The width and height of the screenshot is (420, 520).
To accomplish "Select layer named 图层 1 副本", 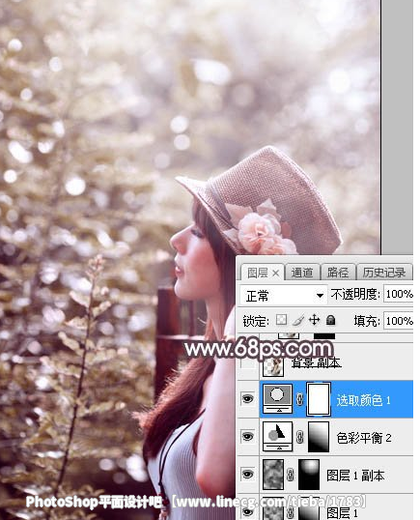I will [x=355, y=476].
